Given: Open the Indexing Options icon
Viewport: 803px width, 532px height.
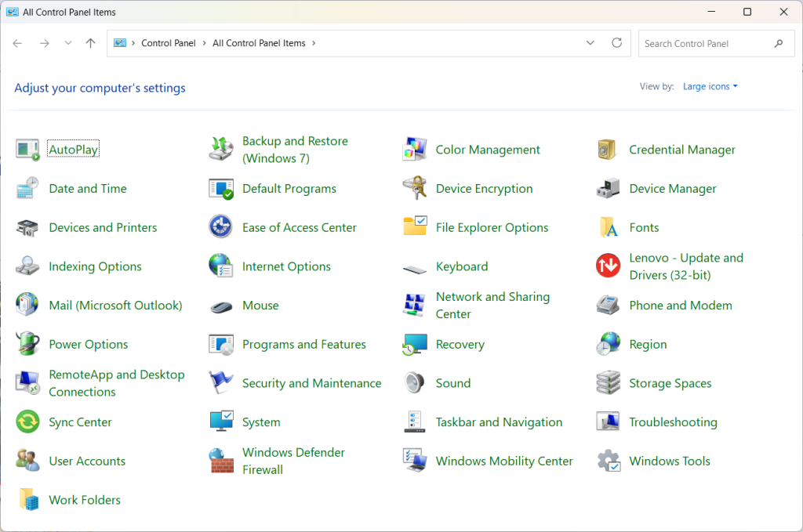Looking at the screenshot, I should pos(27,266).
